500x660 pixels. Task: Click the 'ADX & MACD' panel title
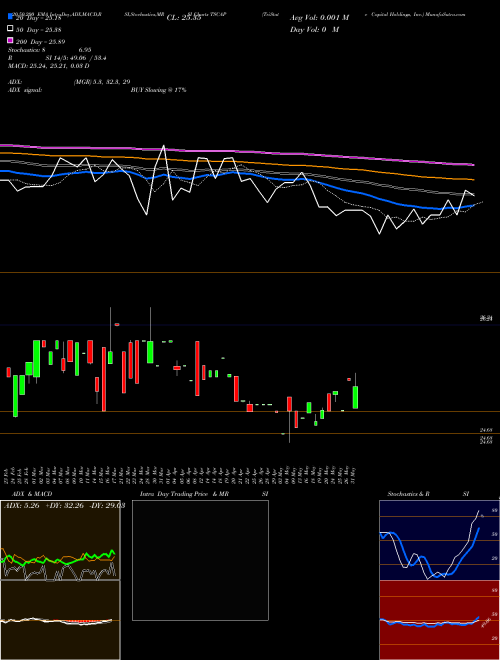tap(32, 494)
